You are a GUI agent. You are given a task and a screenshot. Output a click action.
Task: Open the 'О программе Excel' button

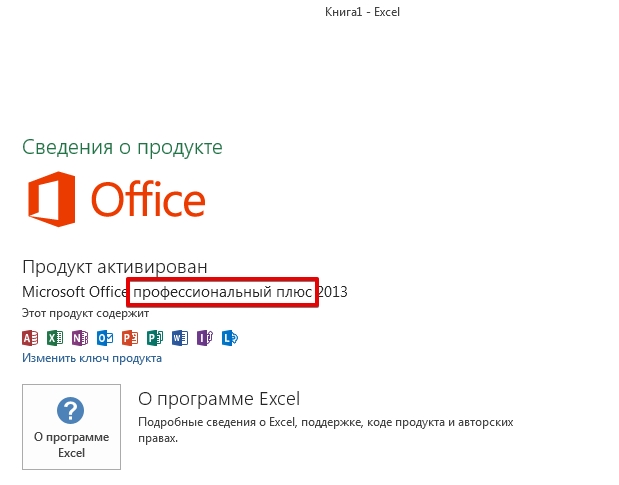click(x=71, y=427)
